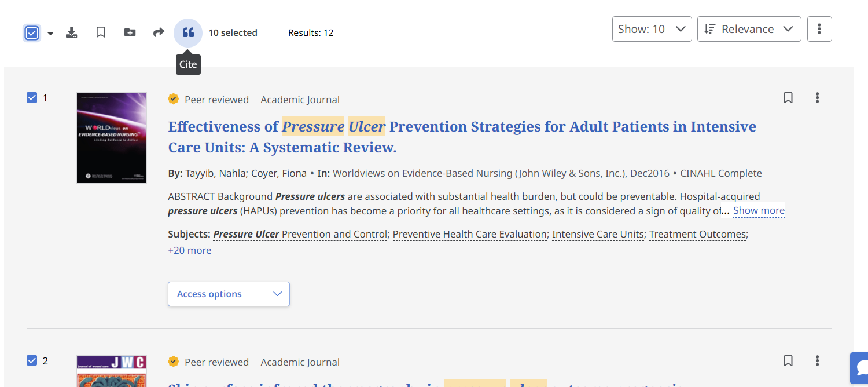Open the Relevance sort dropdown
The image size is (868, 387).
point(749,29)
